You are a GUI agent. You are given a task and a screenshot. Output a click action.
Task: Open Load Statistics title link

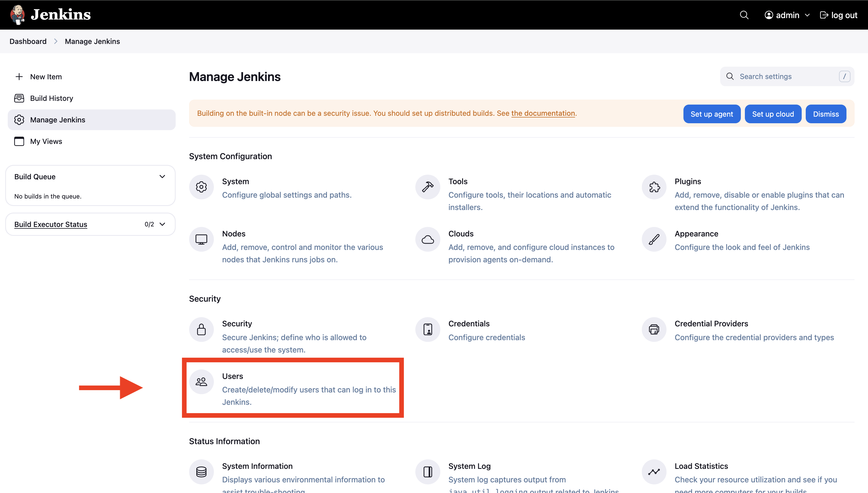coord(701,466)
